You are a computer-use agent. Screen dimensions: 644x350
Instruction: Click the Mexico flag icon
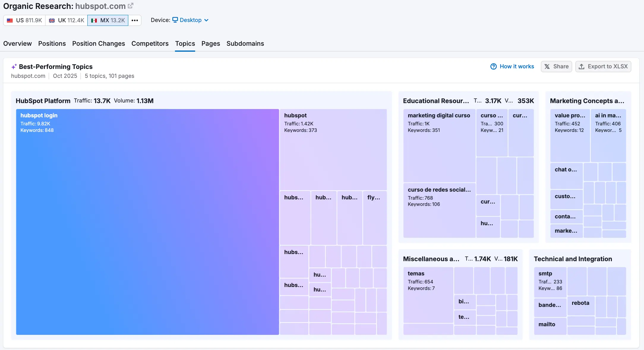click(x=94, y=21)
